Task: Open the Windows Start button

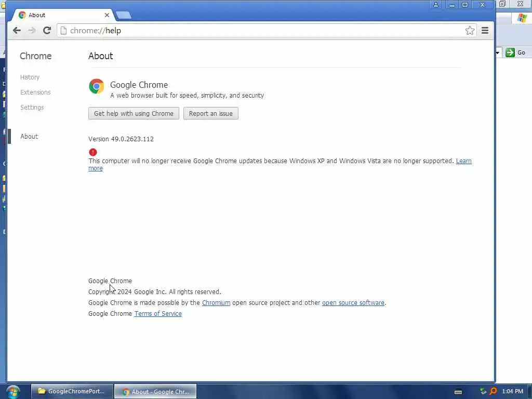Action: 13,392
